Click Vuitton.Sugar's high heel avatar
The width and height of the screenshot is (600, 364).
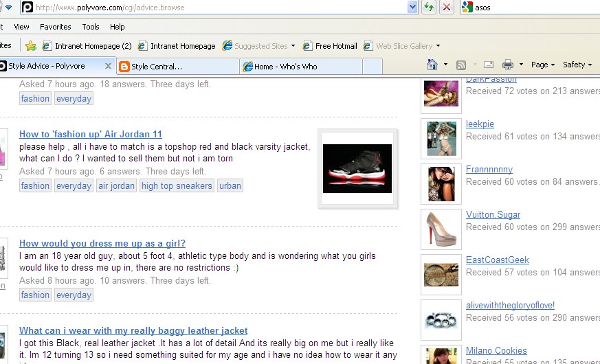point(441,229)
